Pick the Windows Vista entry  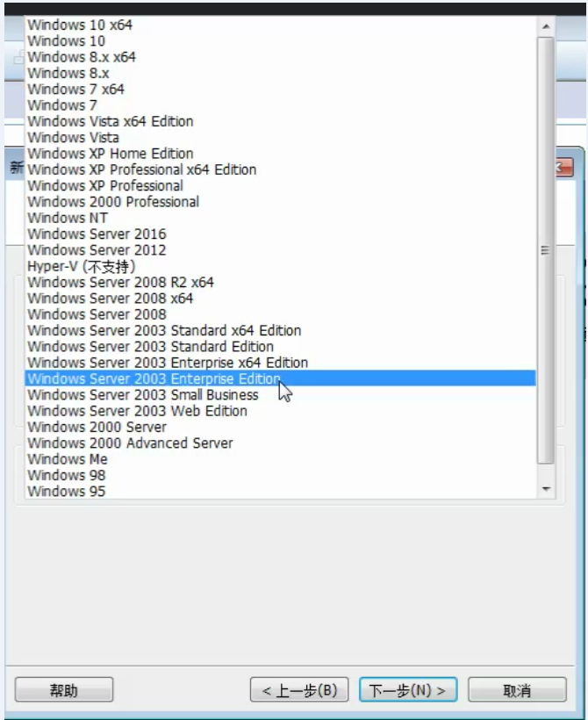[280, 137]
